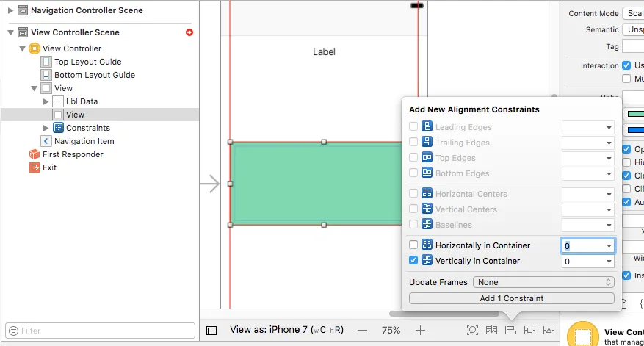Uncheck the Vertically in Container checkbox

tap(413, 261)
